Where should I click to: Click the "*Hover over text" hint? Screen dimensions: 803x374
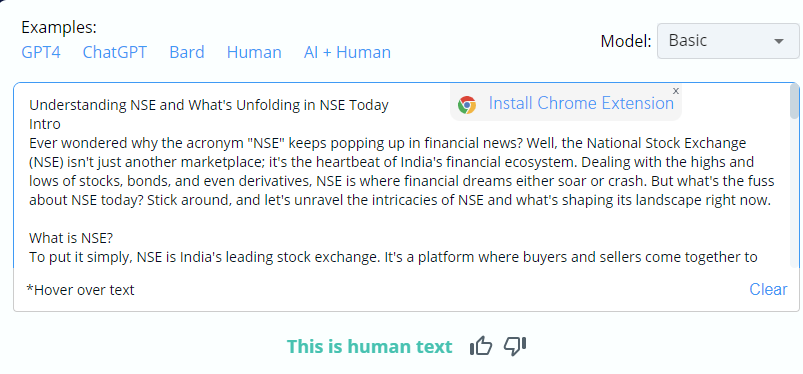(80, 290)
